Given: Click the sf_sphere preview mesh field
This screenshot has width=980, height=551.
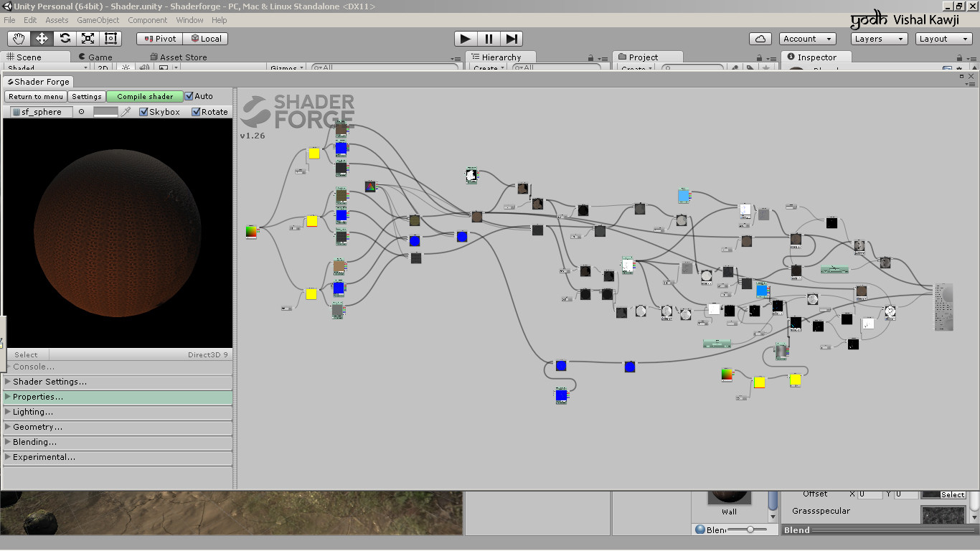Looking at the screenshot, I should (42, 112).
